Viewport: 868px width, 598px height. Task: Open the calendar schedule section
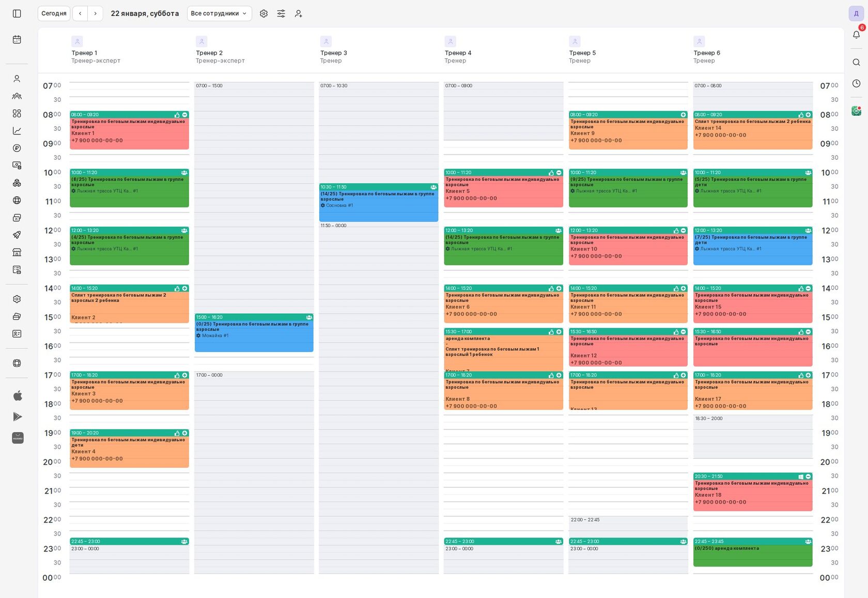click(17, 40)
